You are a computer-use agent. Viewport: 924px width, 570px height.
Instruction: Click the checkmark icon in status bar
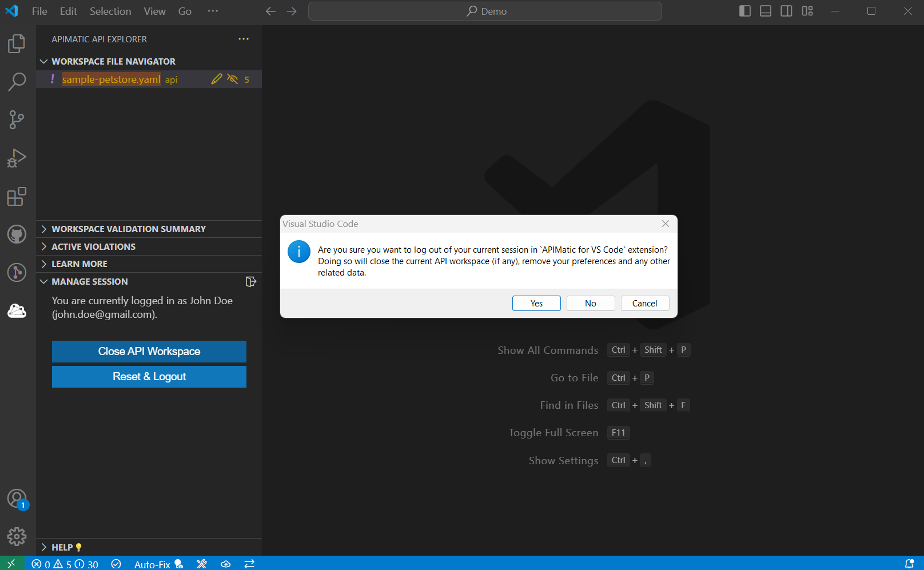coord(116,564)
